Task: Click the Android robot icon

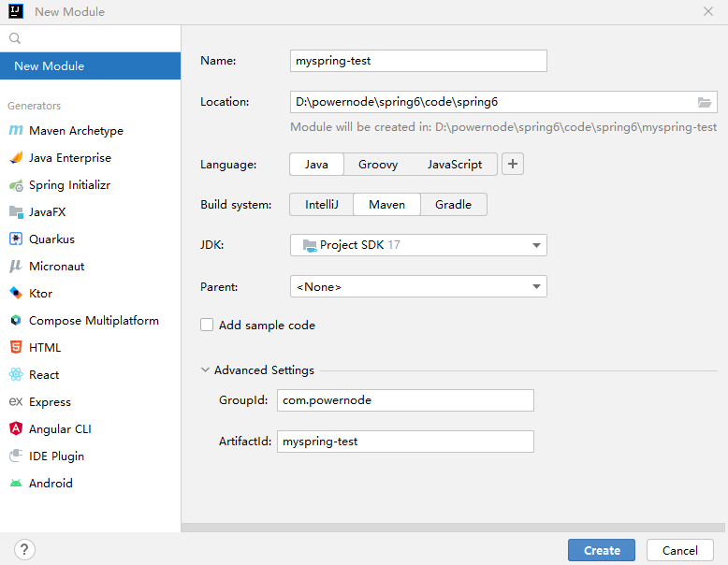Action: (x=16, y=484)
